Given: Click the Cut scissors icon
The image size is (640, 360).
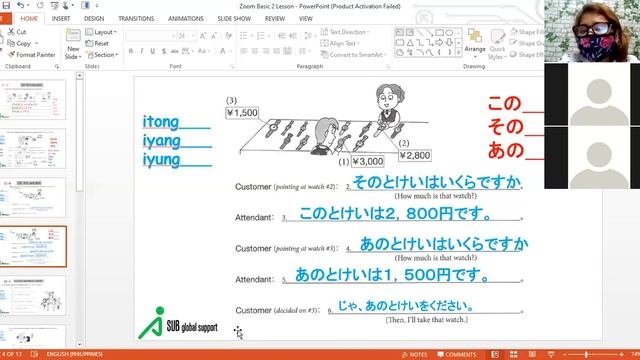Looking at the screenshot, I should 11,31.
